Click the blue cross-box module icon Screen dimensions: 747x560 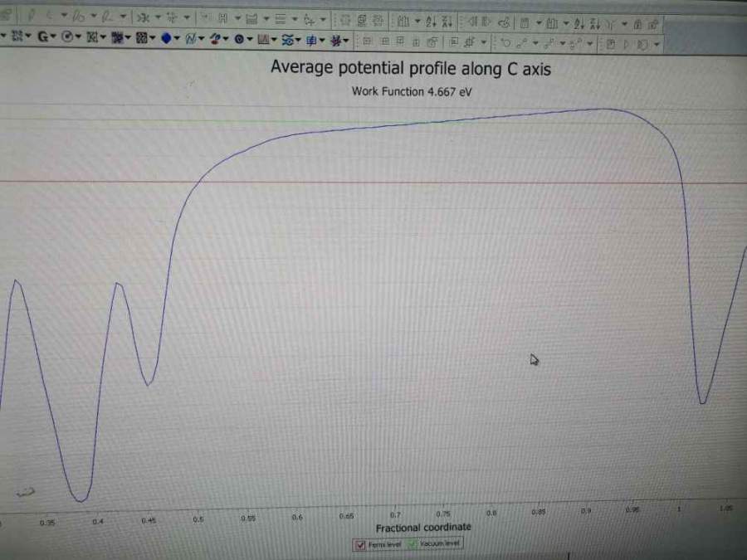coord(311,41)
